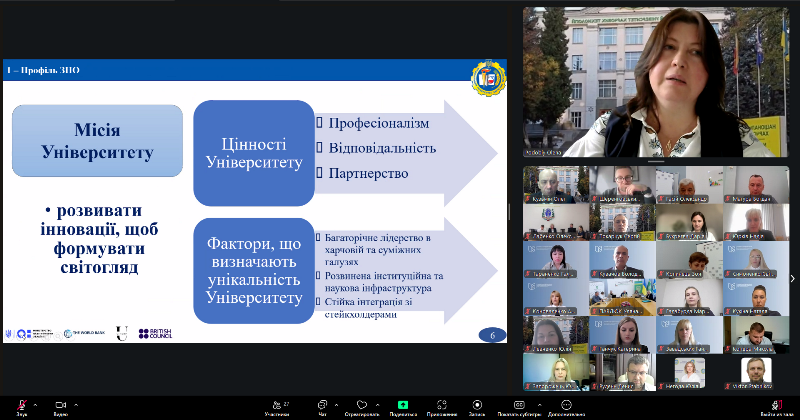Open audio settings chevron next to microphone
This screenshot has width=800, height=420.
35,405
